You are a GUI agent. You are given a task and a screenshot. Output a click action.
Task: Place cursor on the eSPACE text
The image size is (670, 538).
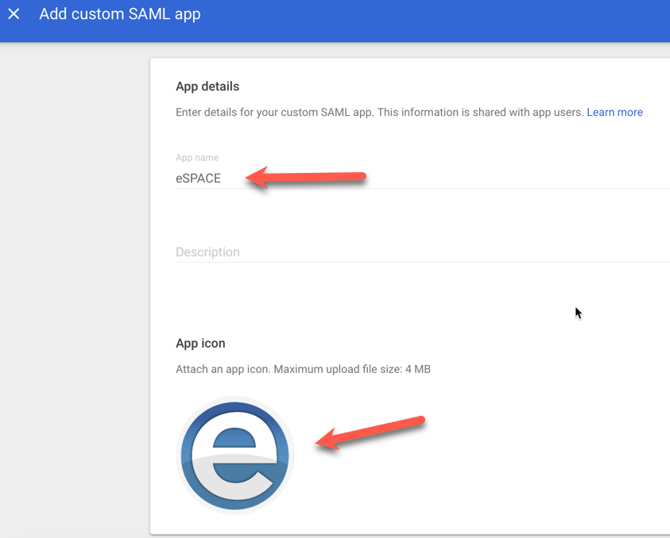tap(198, 178)
